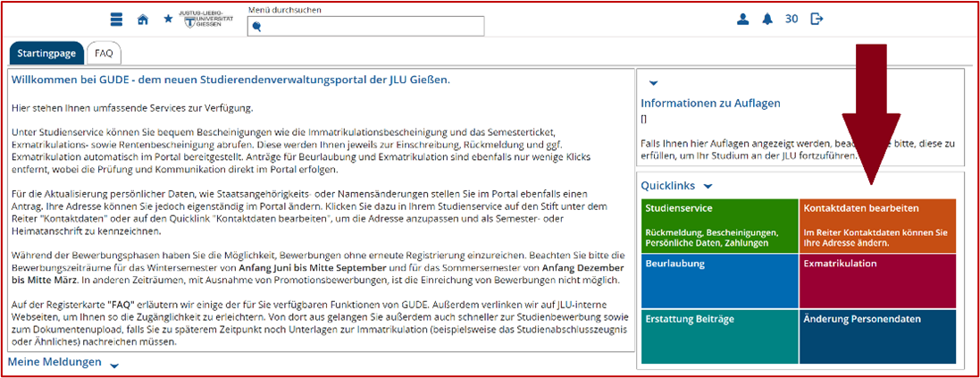Expand the Meine Meldungen section
980x378 pixels.
point(113,365)
